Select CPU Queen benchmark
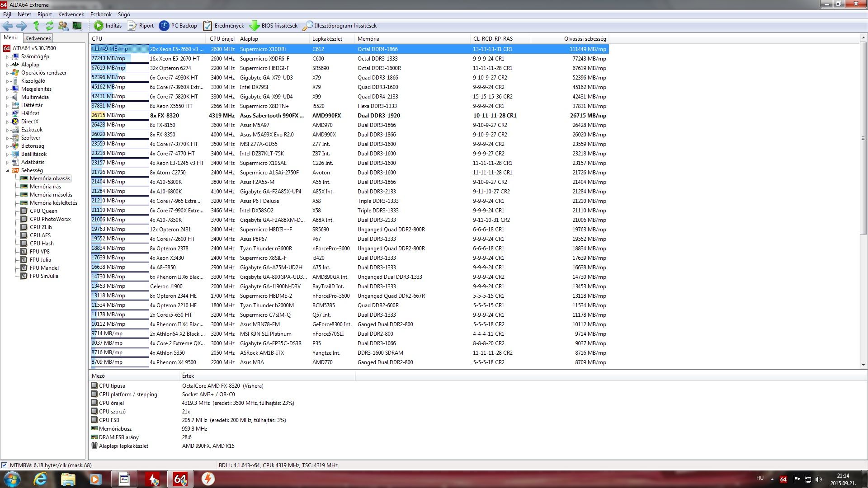Image resolution: width=868 pixels, height=488 pixels. (x=43, y=211)
